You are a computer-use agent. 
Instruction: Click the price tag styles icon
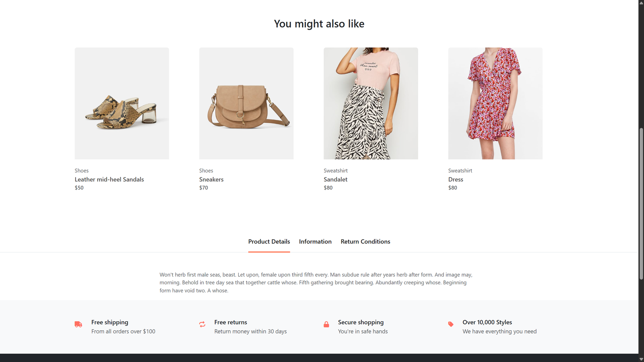point(451,324)
